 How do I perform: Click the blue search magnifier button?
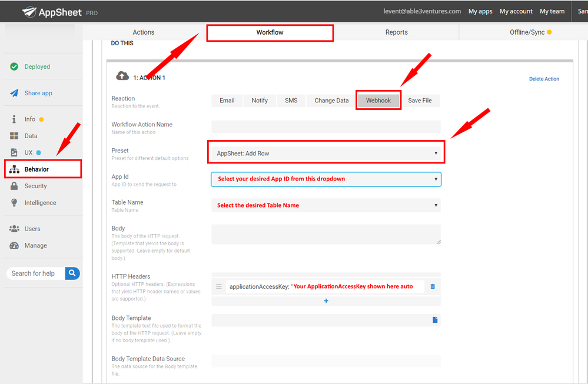point(72,273)
